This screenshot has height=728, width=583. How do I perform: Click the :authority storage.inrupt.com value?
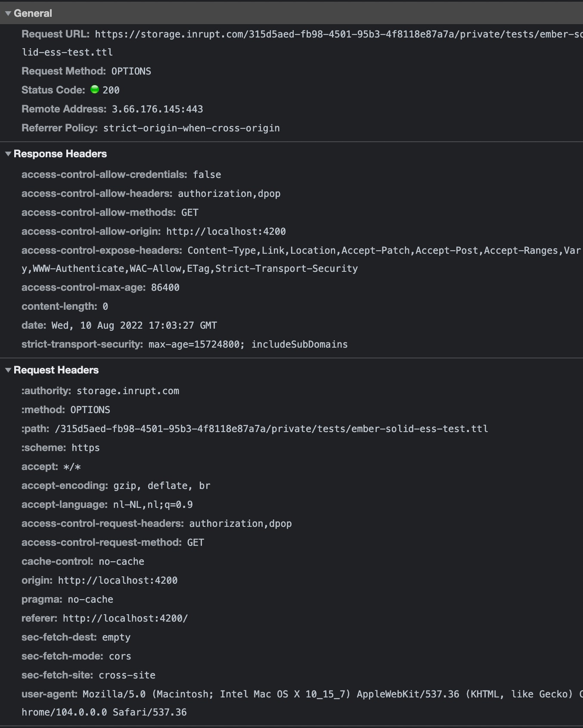point(128,391)
